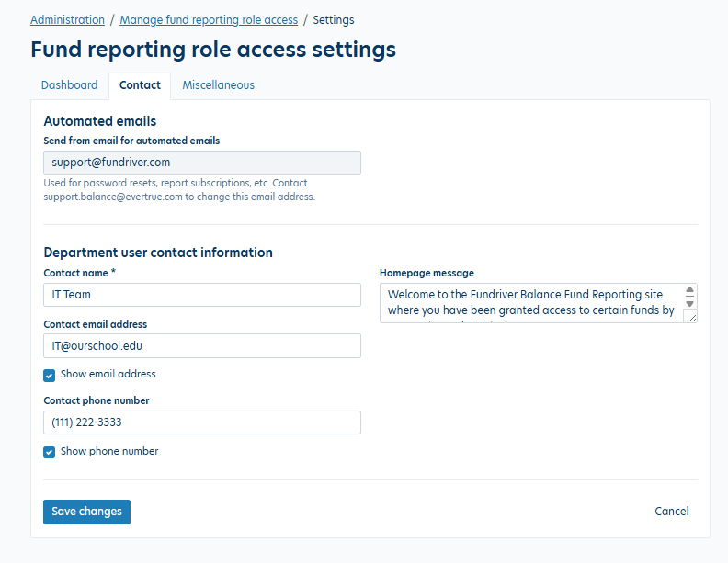Go to Administration via breadcrumb
This screenshot has height=563, width=728.
pos(67,19)
